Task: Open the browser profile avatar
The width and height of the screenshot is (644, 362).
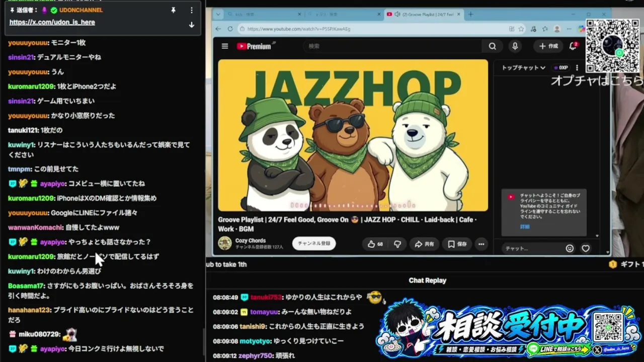Action: pyautogui.click(x=557, y=29)
